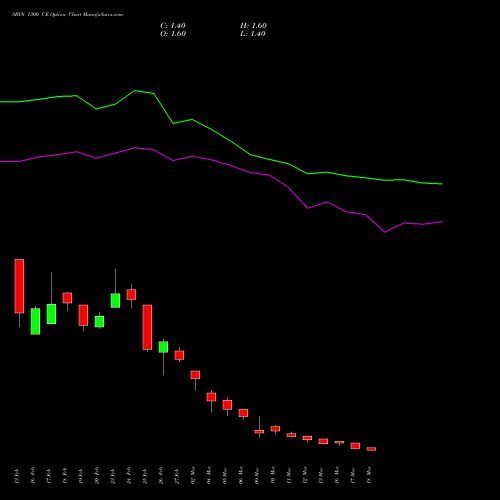This screenshot has height=500, width=500.
Task: Select the green candle above 23 Feb
Action: [115, 300]
